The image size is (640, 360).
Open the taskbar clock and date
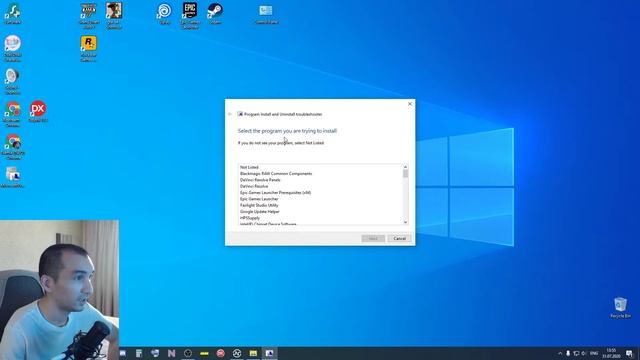[x=611, y=353]
